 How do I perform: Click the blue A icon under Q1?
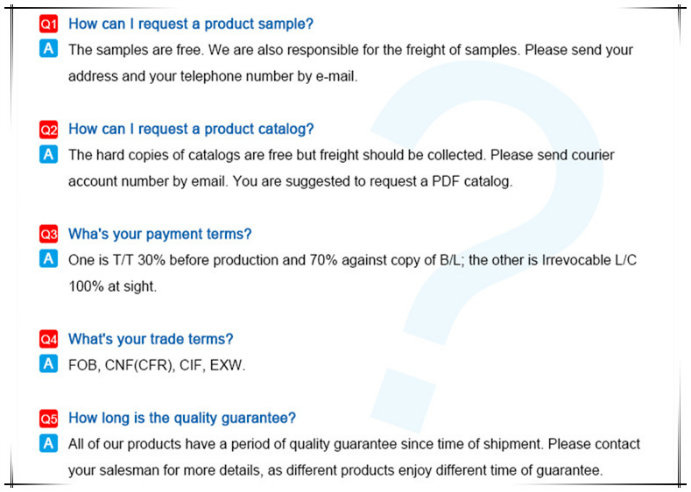(48, 48)
